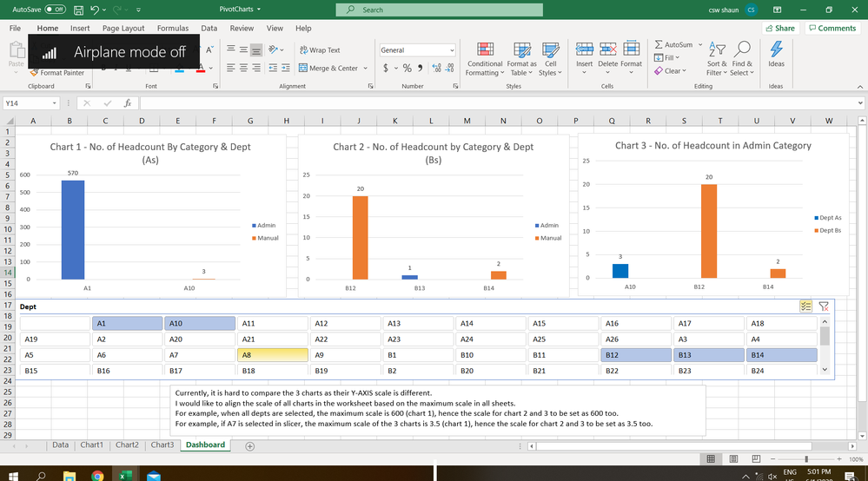The height and width of the screenshot is (481, 868).
Task: Open AutoSum dropdown arrow
Action: [x=700, y=45]
